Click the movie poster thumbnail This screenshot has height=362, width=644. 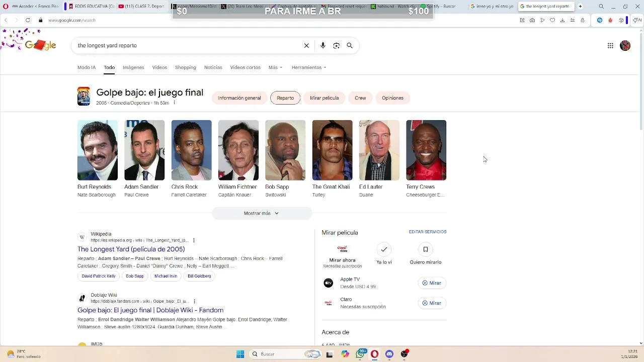coord(84,96)
